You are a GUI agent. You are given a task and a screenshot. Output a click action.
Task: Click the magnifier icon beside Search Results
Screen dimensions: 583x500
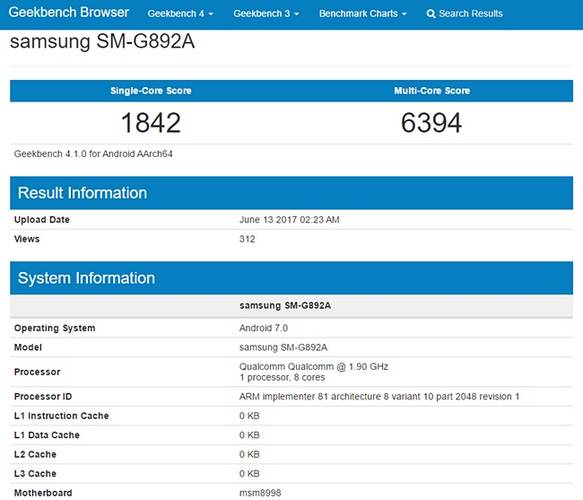[431, 14]
